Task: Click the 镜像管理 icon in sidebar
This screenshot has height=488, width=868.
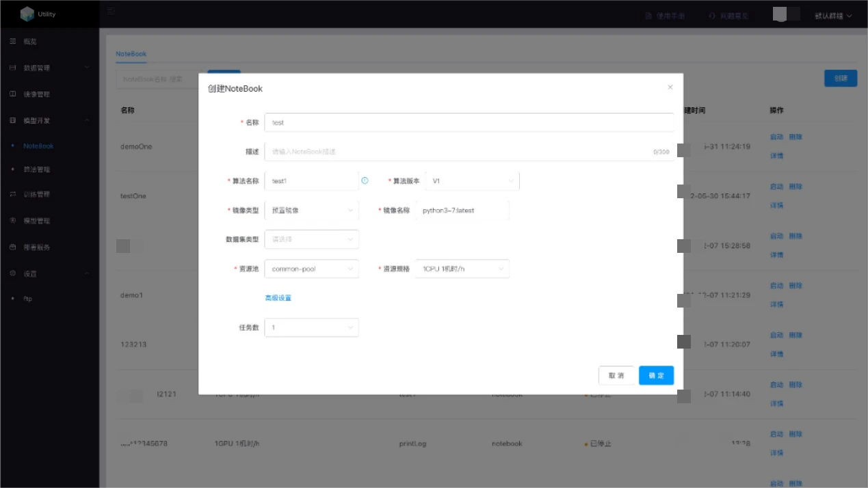Action: (x=12, y=94)
